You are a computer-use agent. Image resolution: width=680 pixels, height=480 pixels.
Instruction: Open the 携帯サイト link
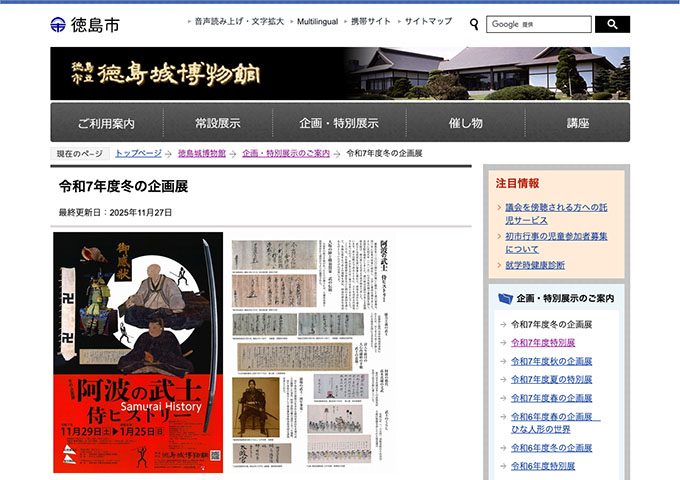click(370, 21)
